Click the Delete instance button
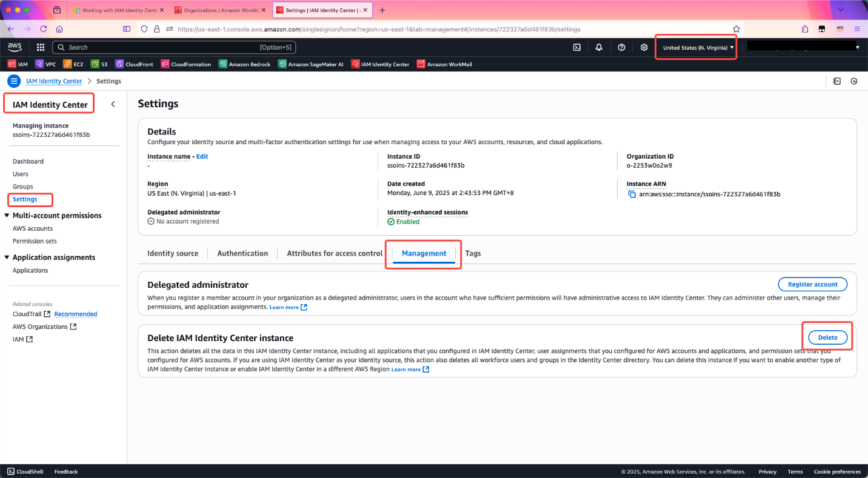 click(x=827, y=337)
